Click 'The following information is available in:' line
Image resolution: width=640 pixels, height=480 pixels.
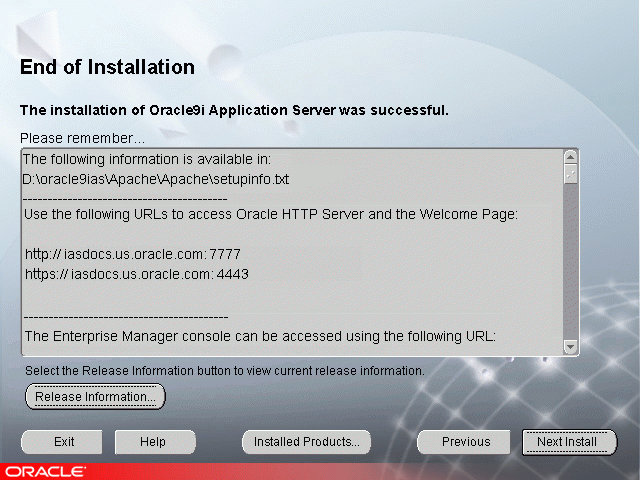pos(147,159)
